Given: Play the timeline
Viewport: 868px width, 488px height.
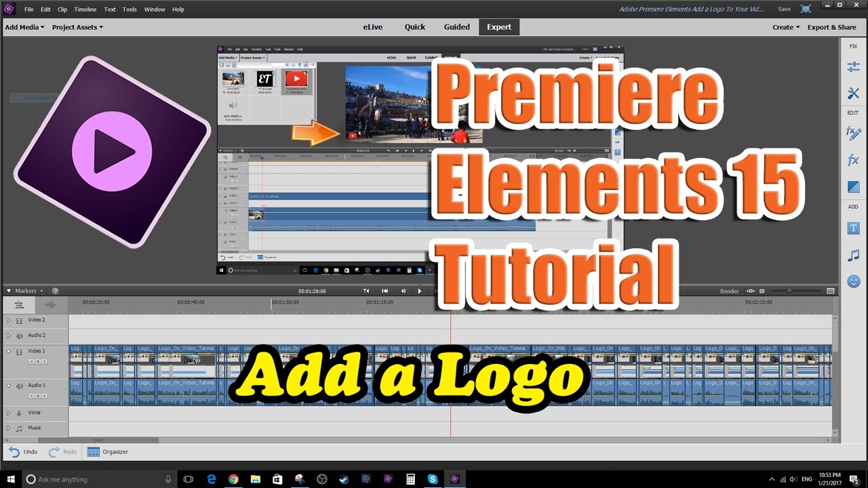Looking at the screenshot, I should point(420,291).
